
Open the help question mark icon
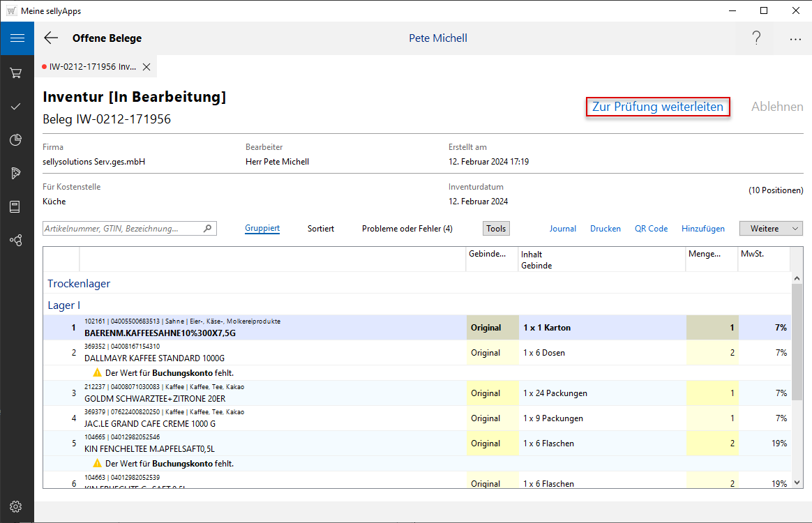tap(756, 38)
